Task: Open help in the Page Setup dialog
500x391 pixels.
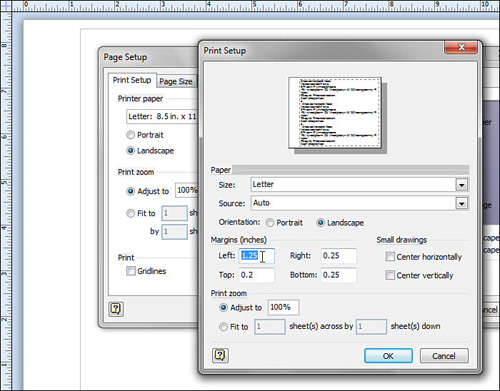Action: coord(116,309)
